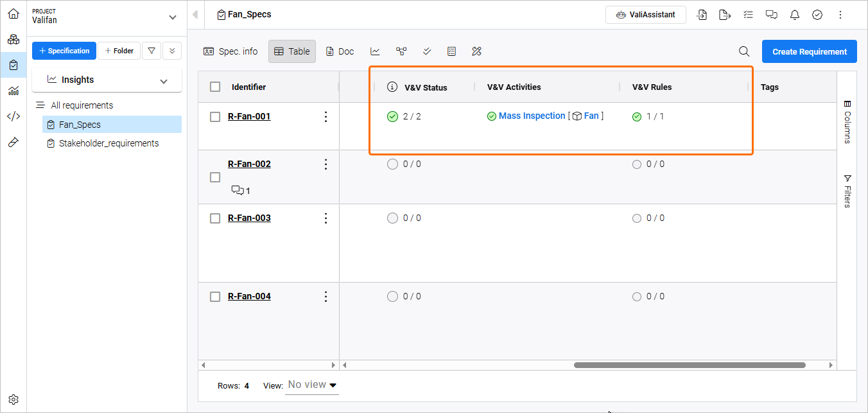Expand the project Valifan dropdown
This screenshot has width=868, height=413.
[x=171, y=17]
